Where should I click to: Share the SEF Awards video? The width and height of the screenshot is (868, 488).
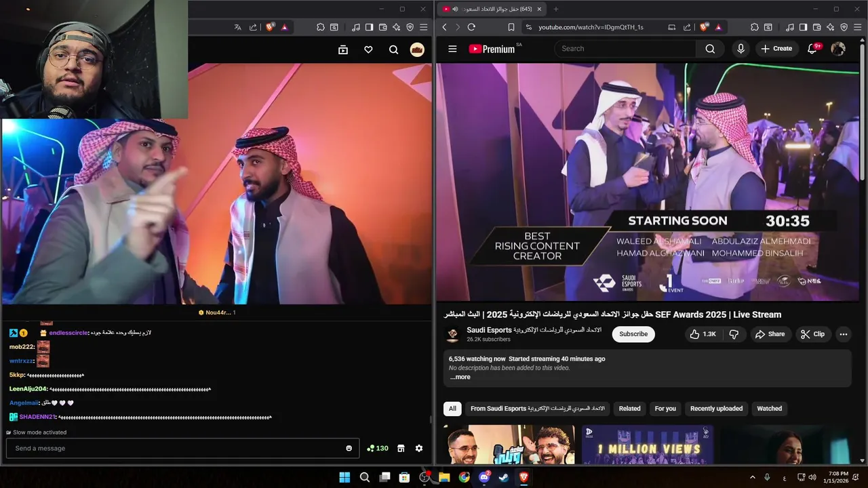[770, 334]
